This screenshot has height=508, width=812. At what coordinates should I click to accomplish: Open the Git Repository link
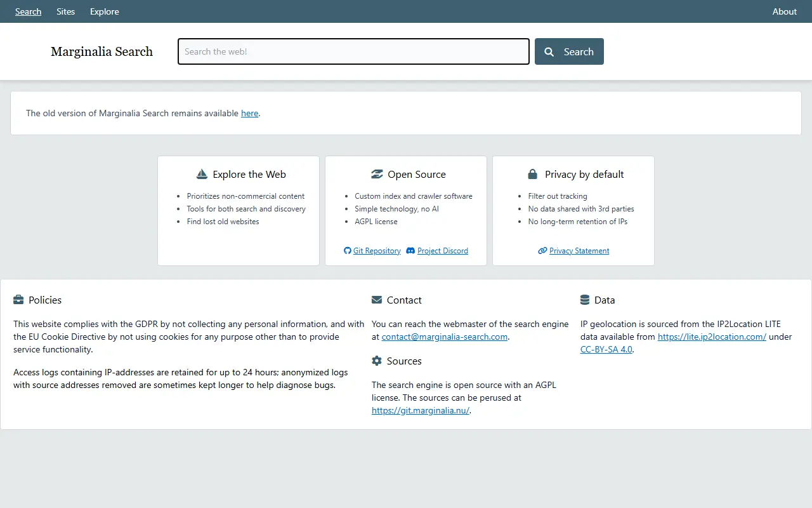(377, 251)
